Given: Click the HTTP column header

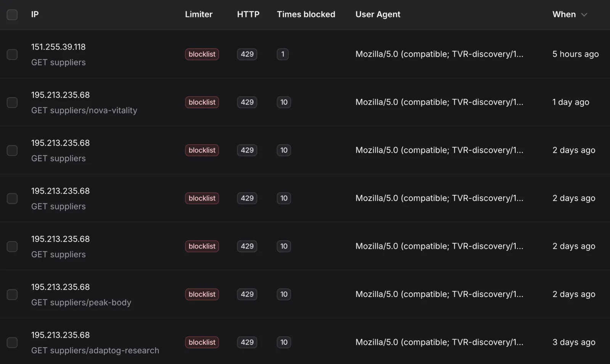Looking at the screenshot, I should tap(248, 14).
